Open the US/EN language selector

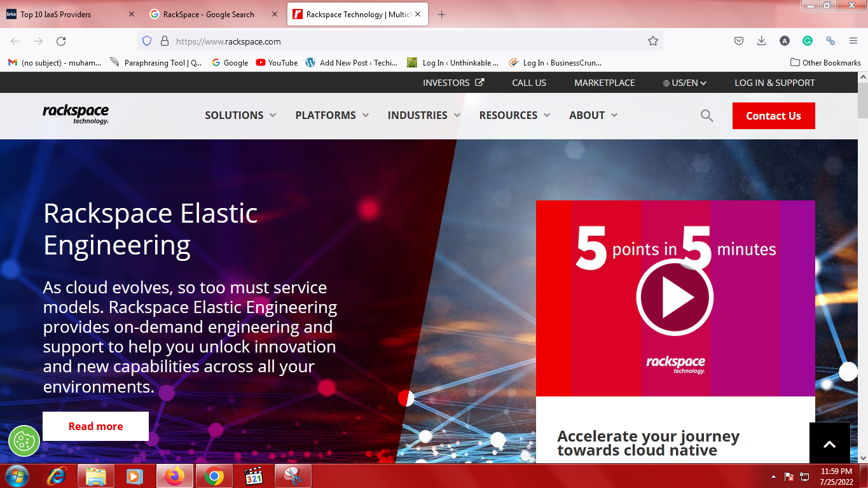tap(685, 83)
